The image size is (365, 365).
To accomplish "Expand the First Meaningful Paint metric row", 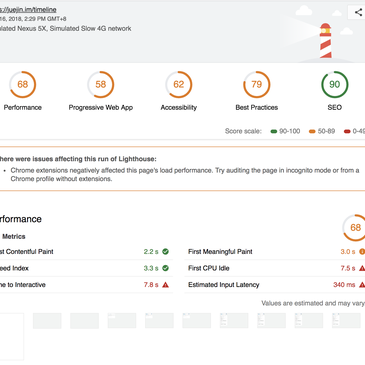I will 275,252.
